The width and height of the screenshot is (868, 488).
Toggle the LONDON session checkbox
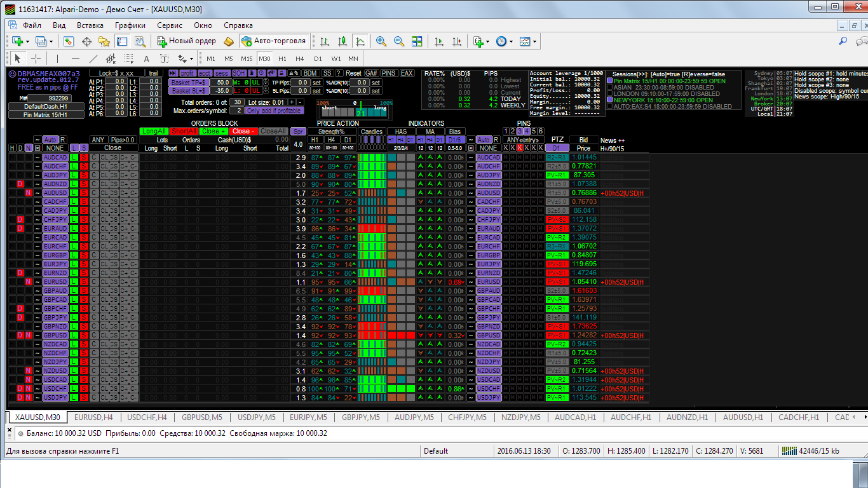[609, 94]
